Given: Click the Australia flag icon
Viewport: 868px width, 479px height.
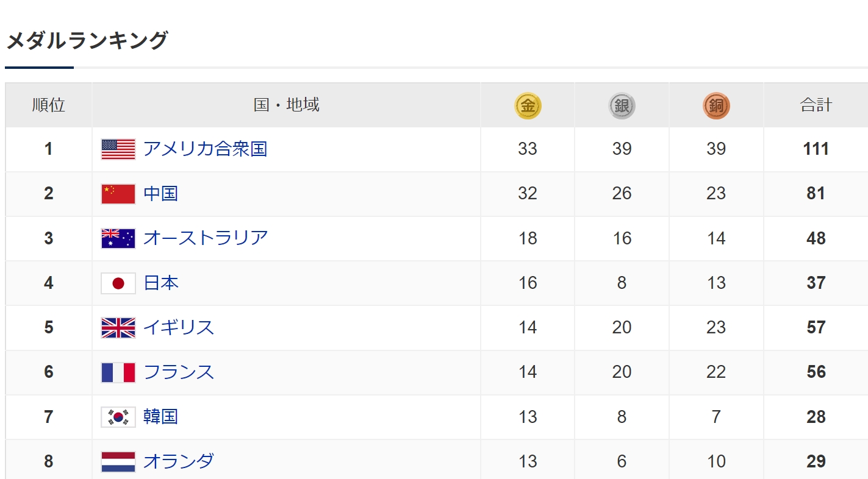Looking at the screenshot, I should (118, 238).
